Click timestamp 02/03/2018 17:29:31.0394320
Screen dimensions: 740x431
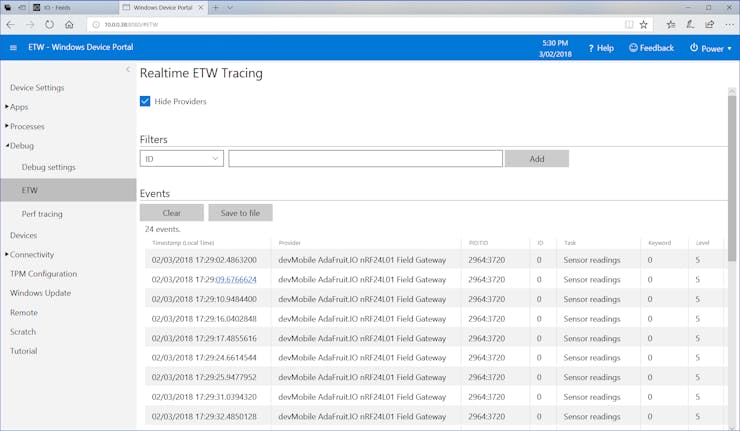point(204,397)
